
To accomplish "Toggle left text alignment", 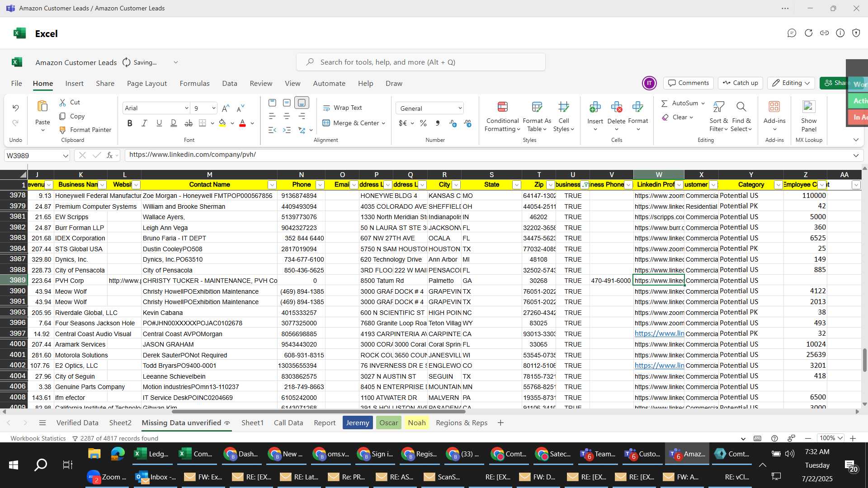I will 272,117.
